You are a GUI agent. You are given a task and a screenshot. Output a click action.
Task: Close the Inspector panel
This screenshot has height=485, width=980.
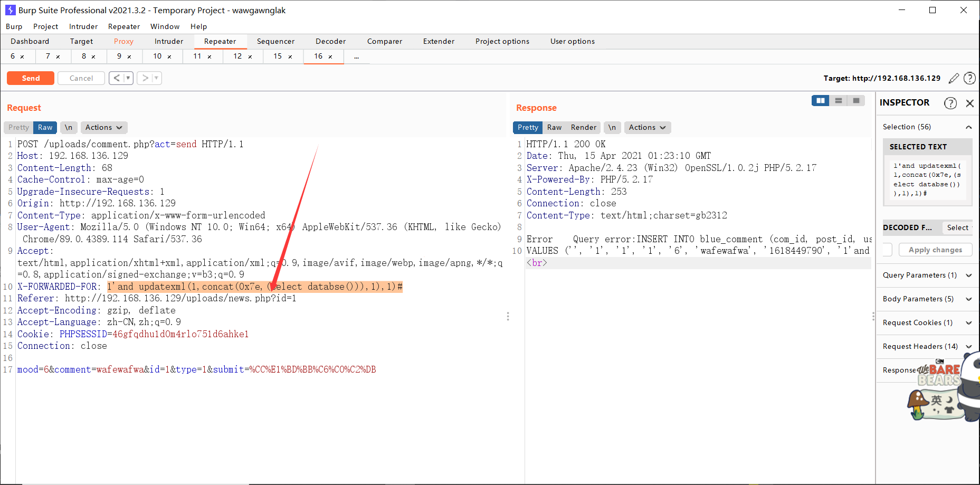click(x=970, y=103)
